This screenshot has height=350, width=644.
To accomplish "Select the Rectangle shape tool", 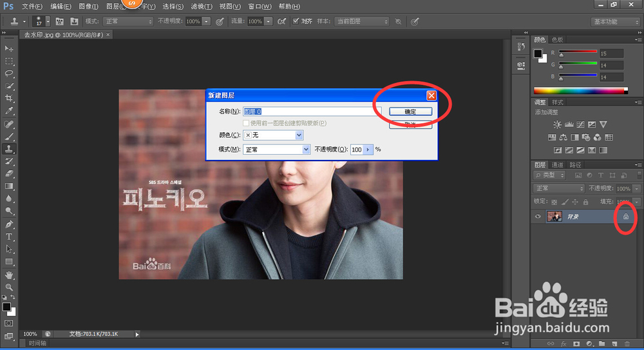I will click(8, 262).
